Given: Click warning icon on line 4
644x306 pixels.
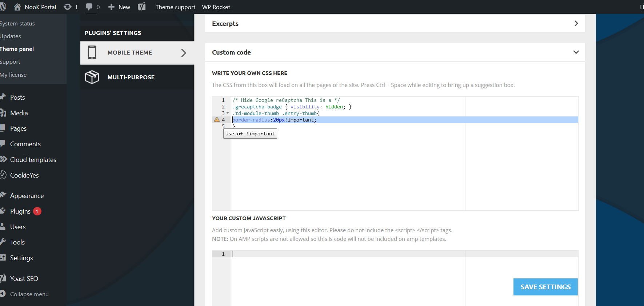Looking at the screenshot, I should (217, 120).
